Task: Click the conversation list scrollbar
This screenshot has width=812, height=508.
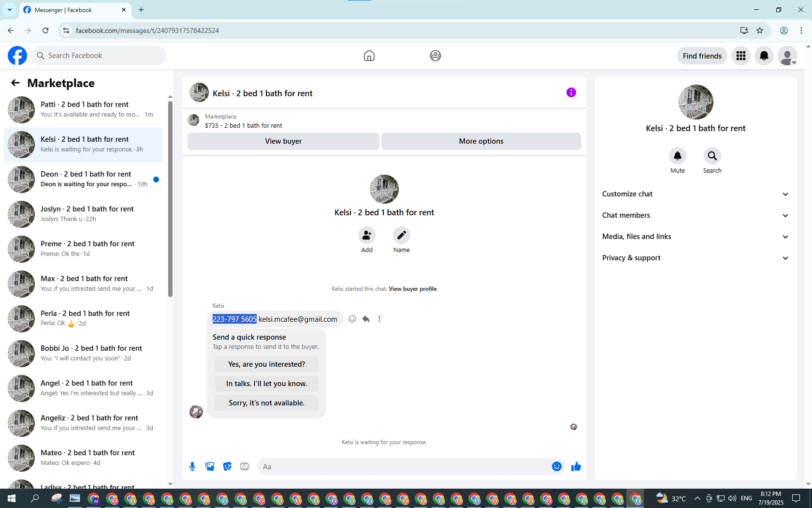Action: [170, 198]
